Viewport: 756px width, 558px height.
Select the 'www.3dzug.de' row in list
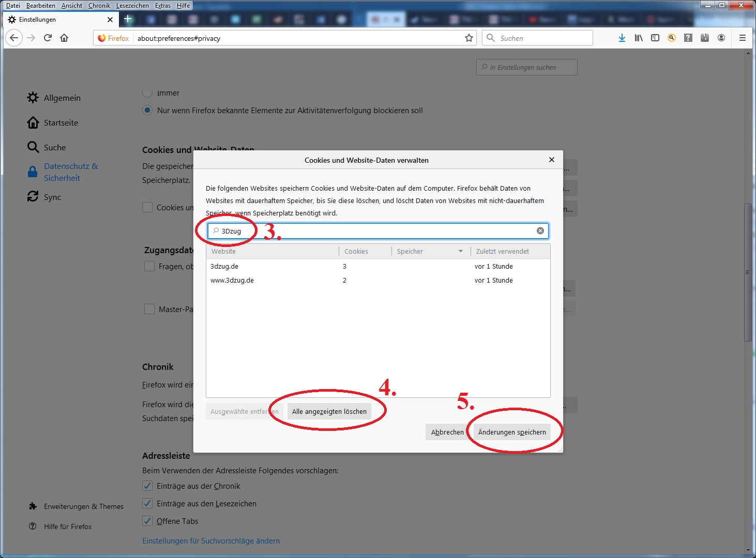378,280
